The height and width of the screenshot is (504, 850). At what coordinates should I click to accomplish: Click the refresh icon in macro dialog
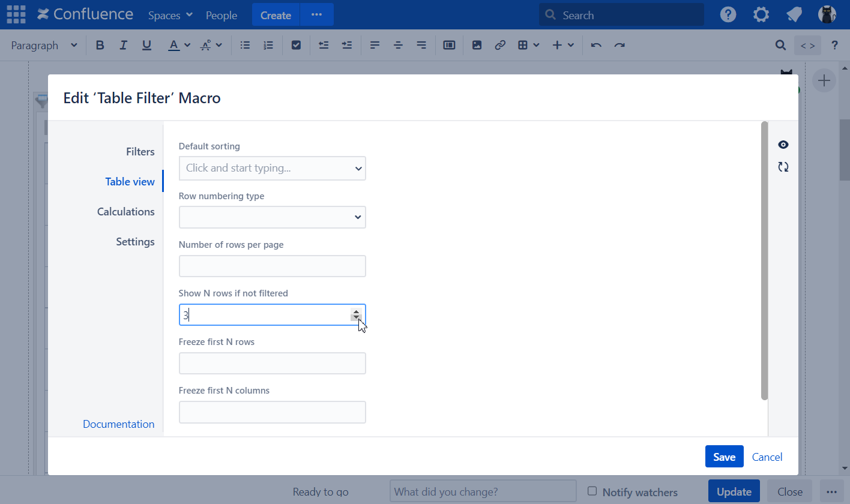[x=783, y=167]
